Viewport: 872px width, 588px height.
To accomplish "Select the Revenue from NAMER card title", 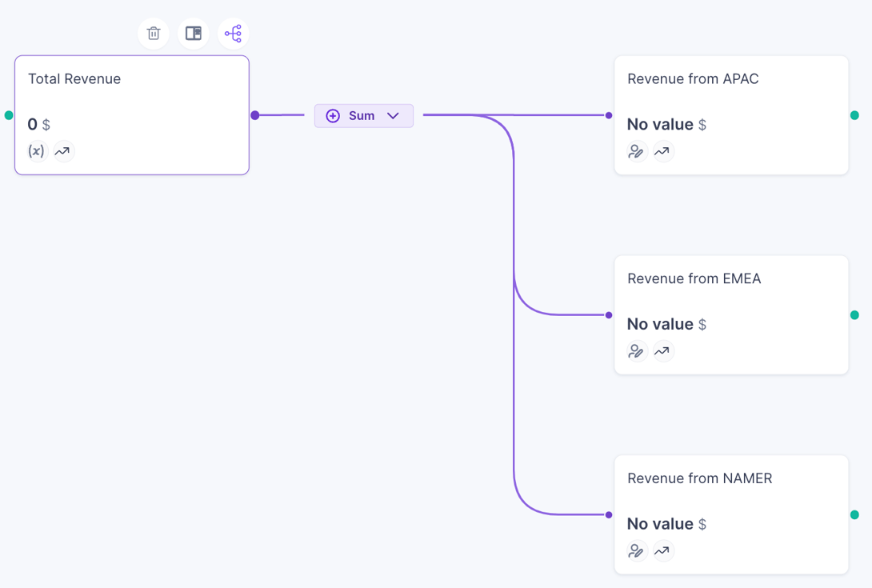I will click(698, 478).
